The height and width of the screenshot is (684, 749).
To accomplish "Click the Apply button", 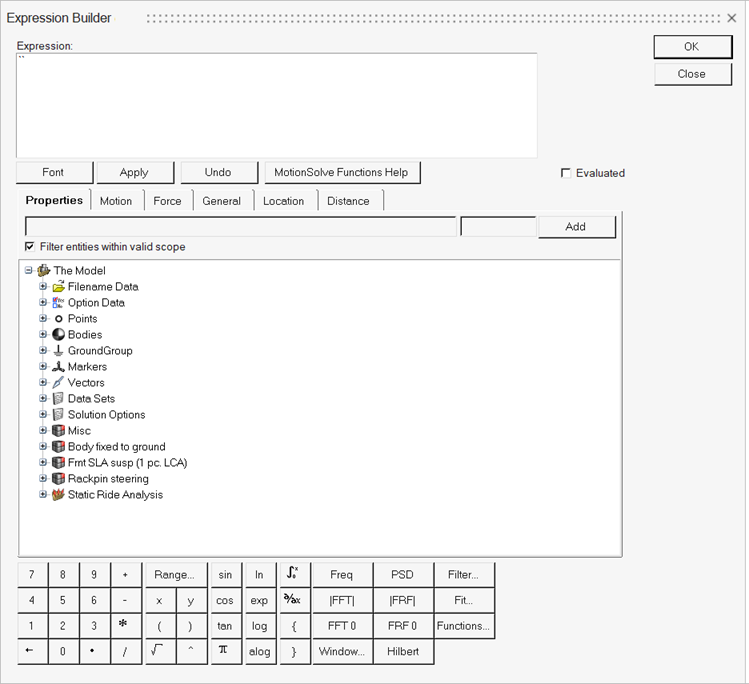I will pyautogui.click(x=134, y=172).
